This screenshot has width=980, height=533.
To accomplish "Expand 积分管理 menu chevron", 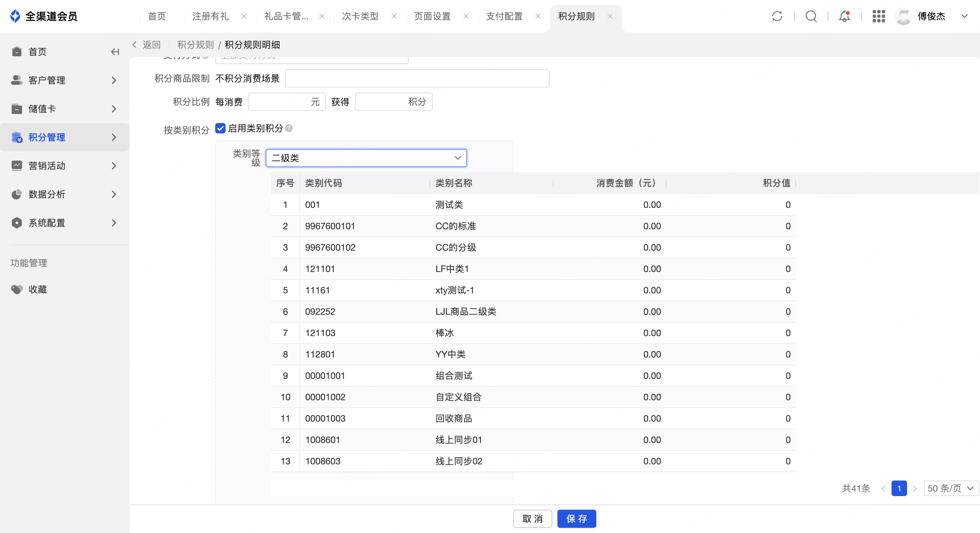I will coord(114,137).
